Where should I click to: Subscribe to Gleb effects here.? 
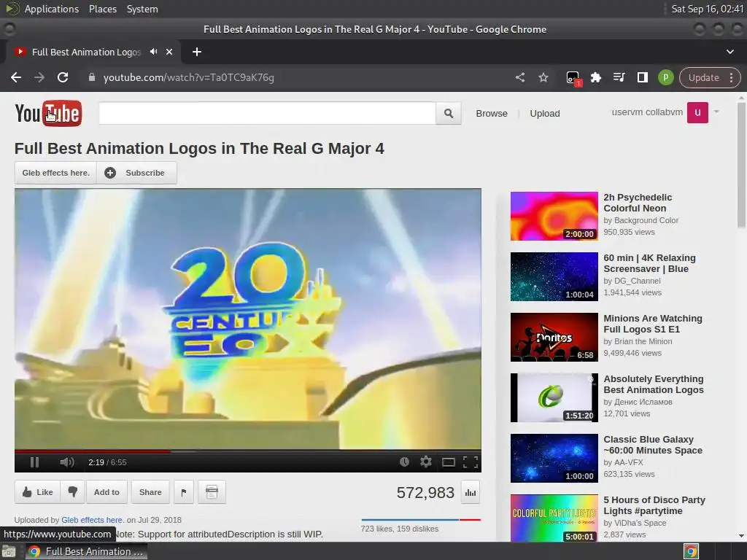coord(136,173)
